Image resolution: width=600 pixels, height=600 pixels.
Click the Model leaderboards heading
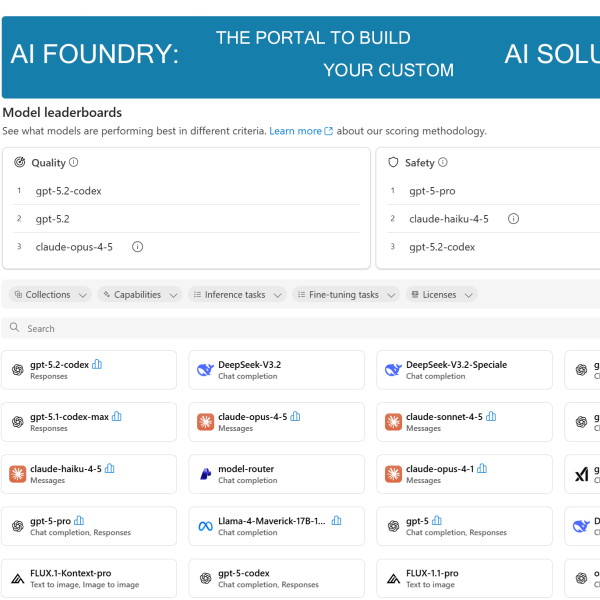(x=62, y=112)
